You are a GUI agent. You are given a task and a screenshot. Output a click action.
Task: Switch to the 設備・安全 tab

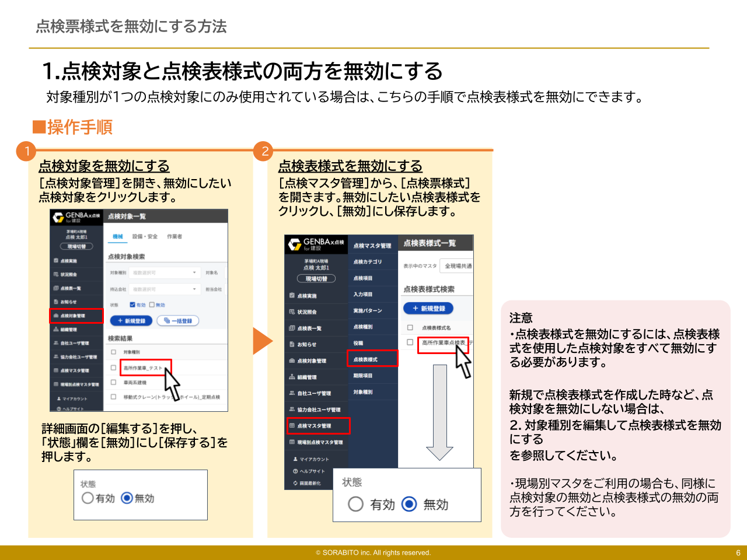pos(145,236)
